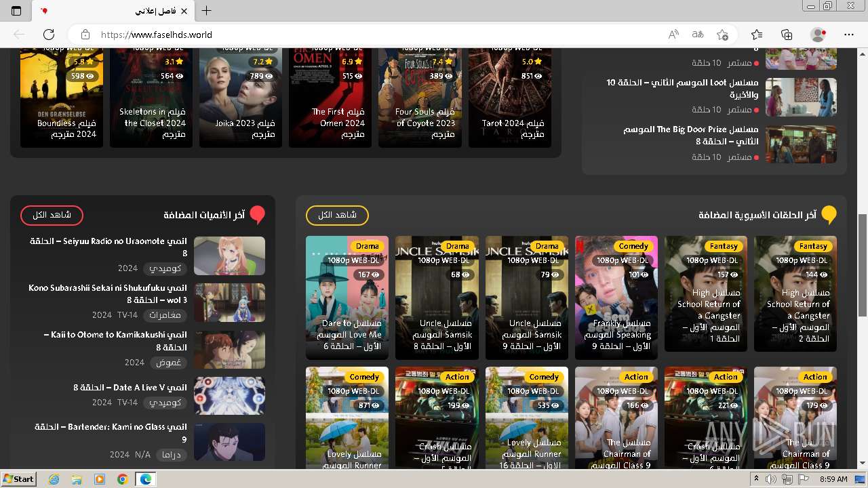
Task: Launch Google Chrome from taskbar
Action: (122, 479)
